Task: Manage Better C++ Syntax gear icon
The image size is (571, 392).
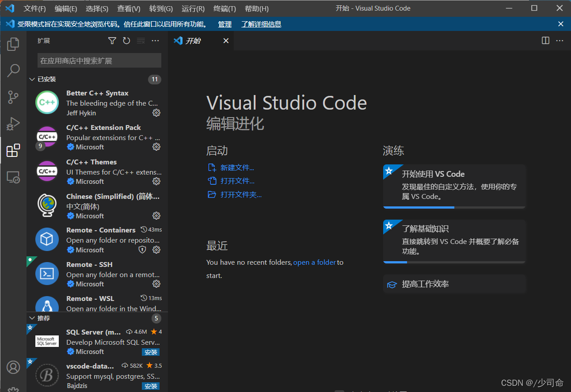Action: click(x=156, y=113)
